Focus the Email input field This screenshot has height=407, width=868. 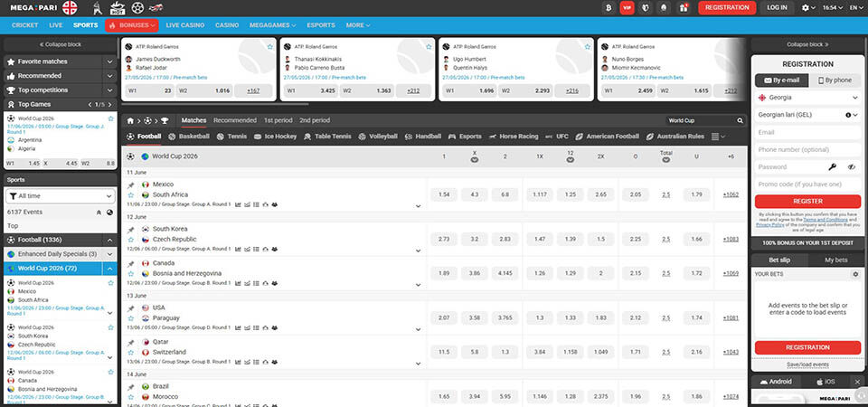pos(807,132)
